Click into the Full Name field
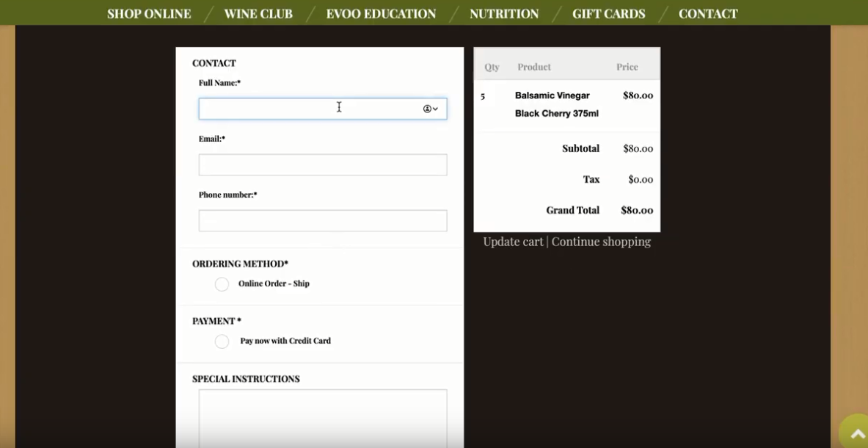The image size is (868, 448). (323, 109)
